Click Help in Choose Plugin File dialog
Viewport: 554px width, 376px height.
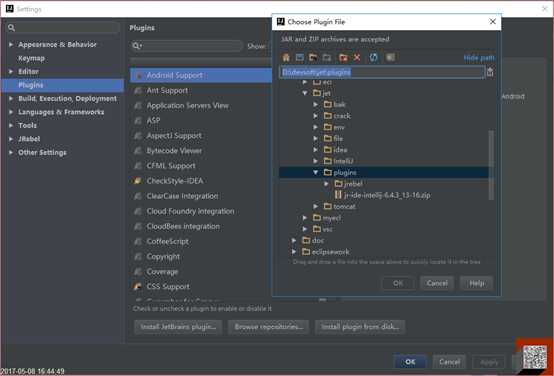pos(476,283)
